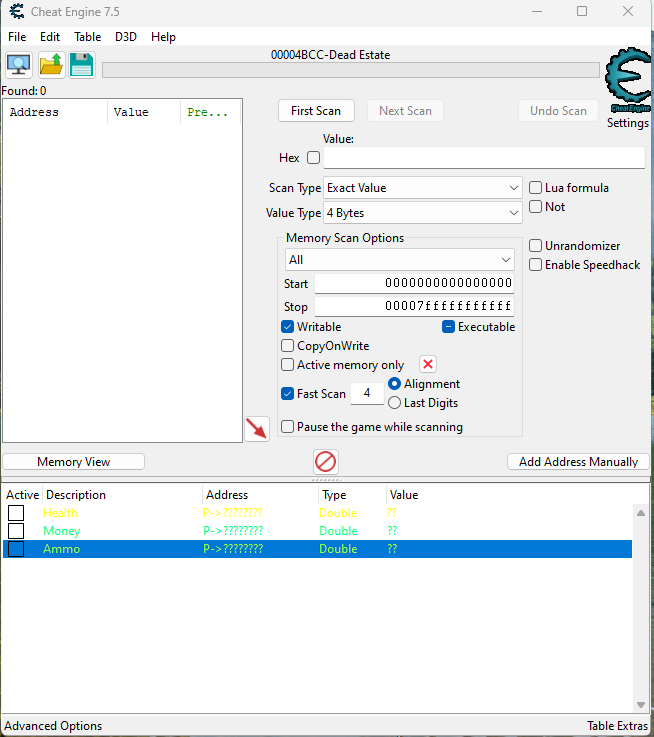
Task: Select the Last Digits radio button
Action: click(394, 403)
